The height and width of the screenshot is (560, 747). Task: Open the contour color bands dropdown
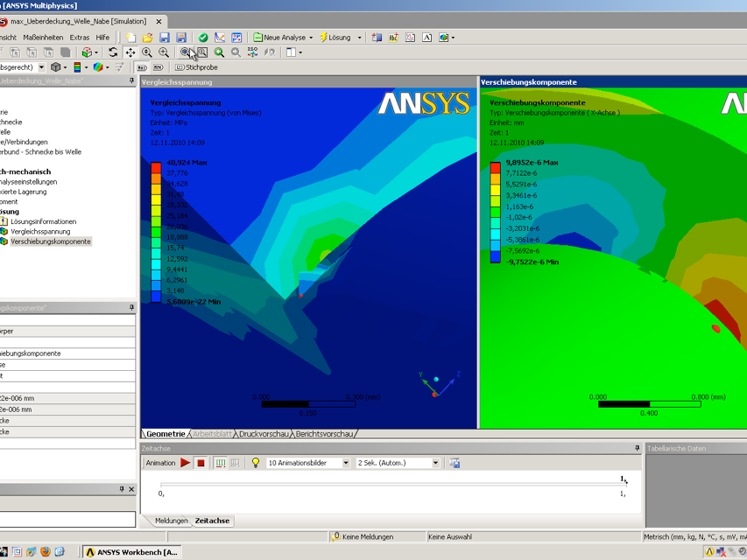86,67
